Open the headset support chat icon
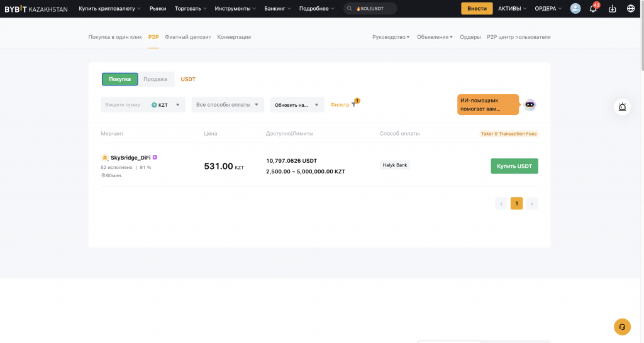The height and width of the screenshot is (343, 644). 622,327
